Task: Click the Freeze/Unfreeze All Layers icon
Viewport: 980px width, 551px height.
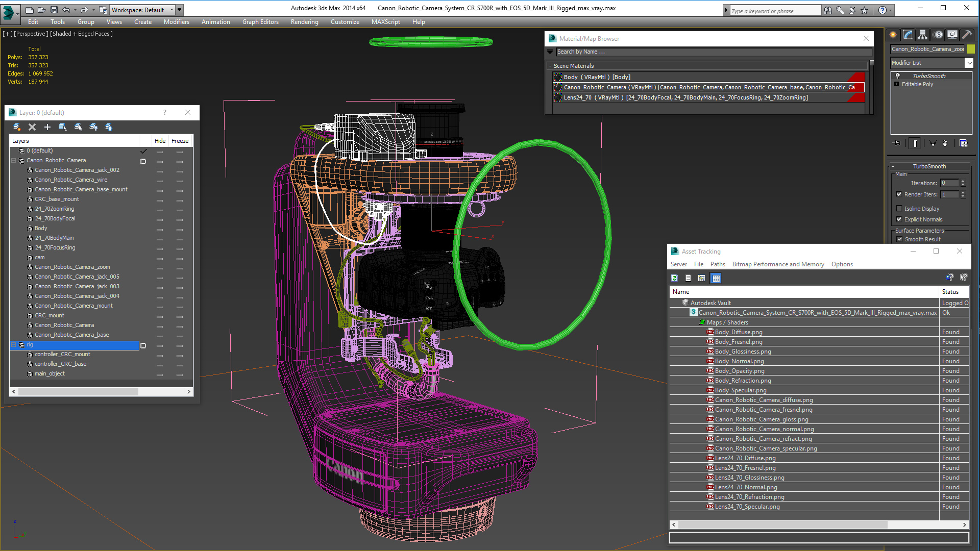Action: pos(109,127)
